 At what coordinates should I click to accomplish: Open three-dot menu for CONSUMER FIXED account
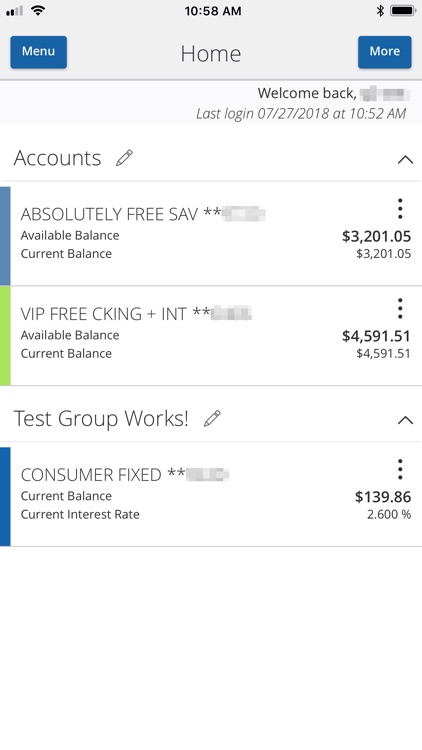(x=400, y=469)
